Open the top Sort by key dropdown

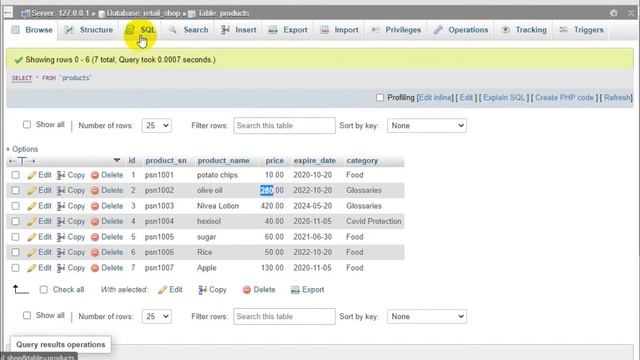coord(427,125)
